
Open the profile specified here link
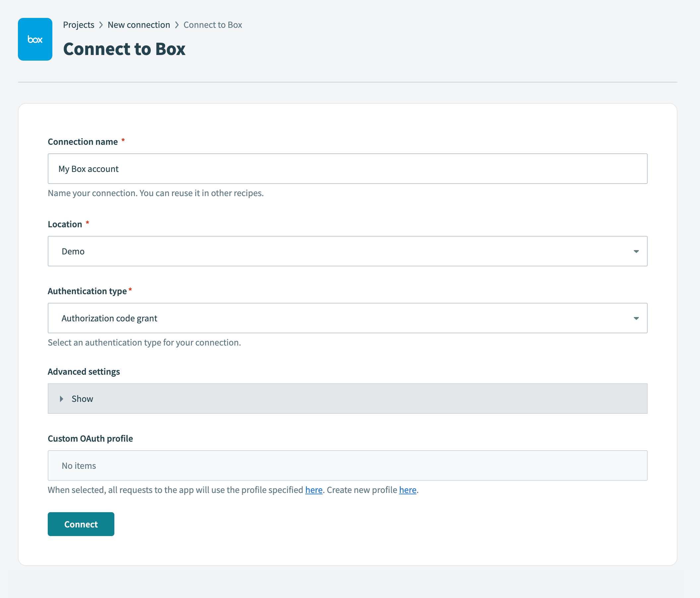click(313, 490)
